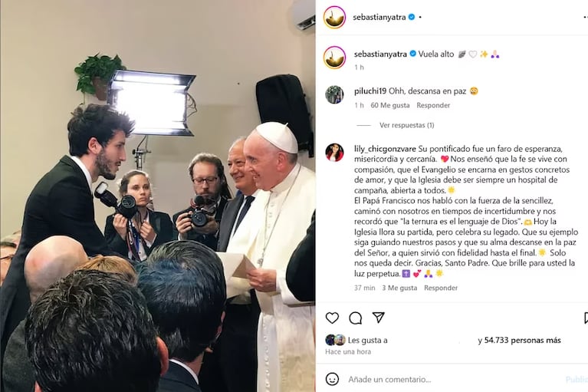Open sebastianyatra profile picture in the header
Image resolution: width=588 pixels, height=392 pixels.
pyautogui.click(x=334, y=17)
